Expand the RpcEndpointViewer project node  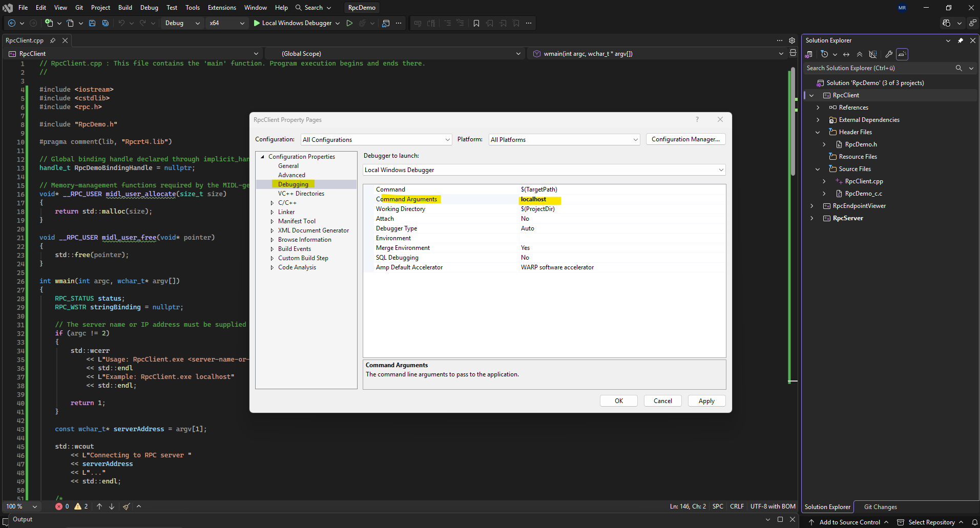811,206
